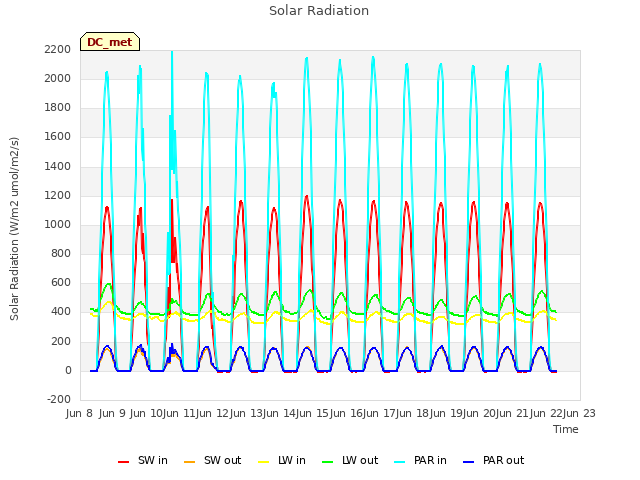Toggle the LW out legend entry
Screen dimensions: 640x480
(x=350, y=460)
